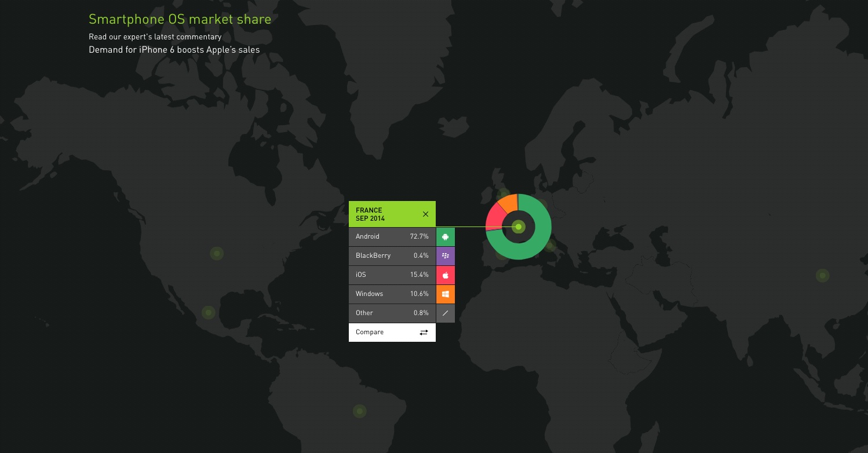Close the France Sep 2014 panel
This screenshot has height=453, width=868.
(x=425, y=214)
